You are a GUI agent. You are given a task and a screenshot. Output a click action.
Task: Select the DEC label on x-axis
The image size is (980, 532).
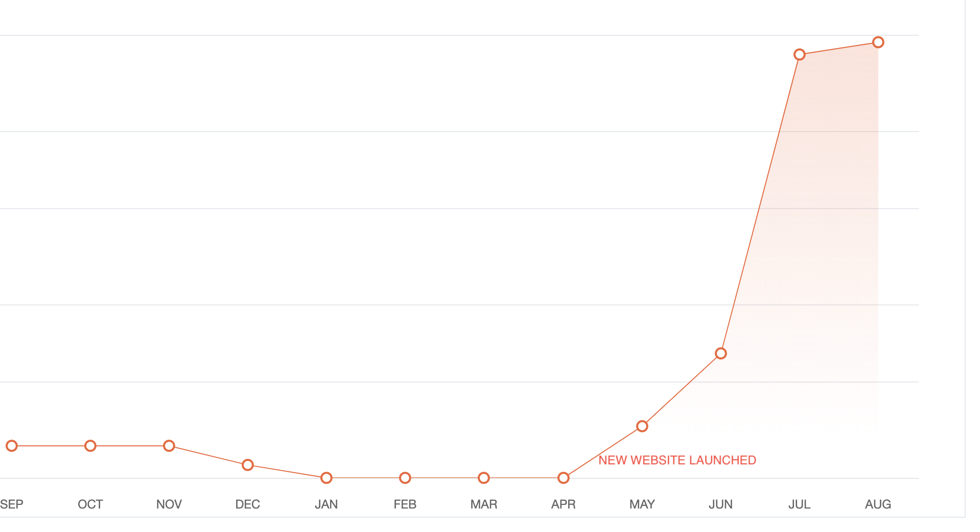(248, 504)
